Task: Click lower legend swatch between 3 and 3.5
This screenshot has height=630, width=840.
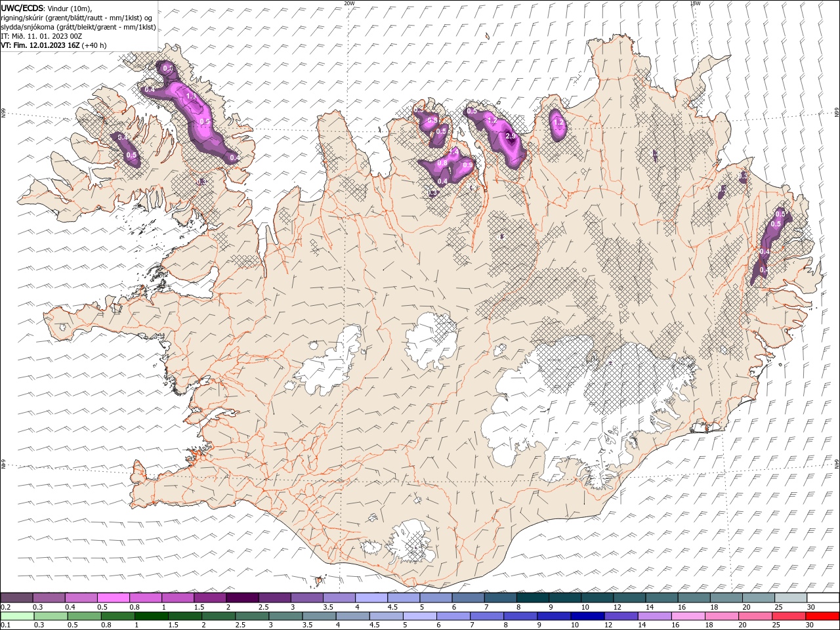Action: 286,616
